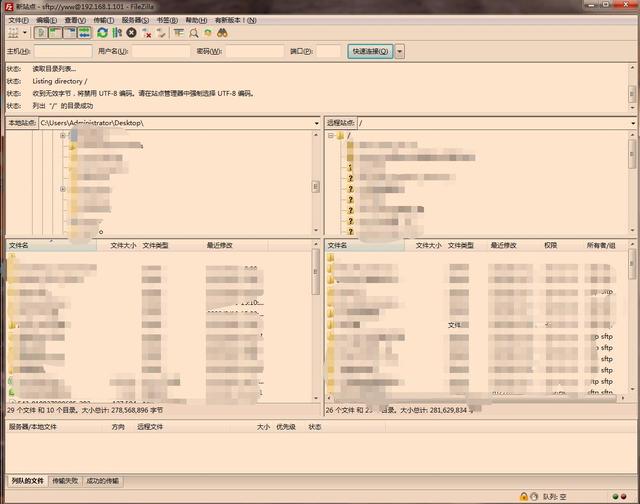Click the speed limit icon beside the lock
The image size is (640, 504).
click(x=533, y=496)
